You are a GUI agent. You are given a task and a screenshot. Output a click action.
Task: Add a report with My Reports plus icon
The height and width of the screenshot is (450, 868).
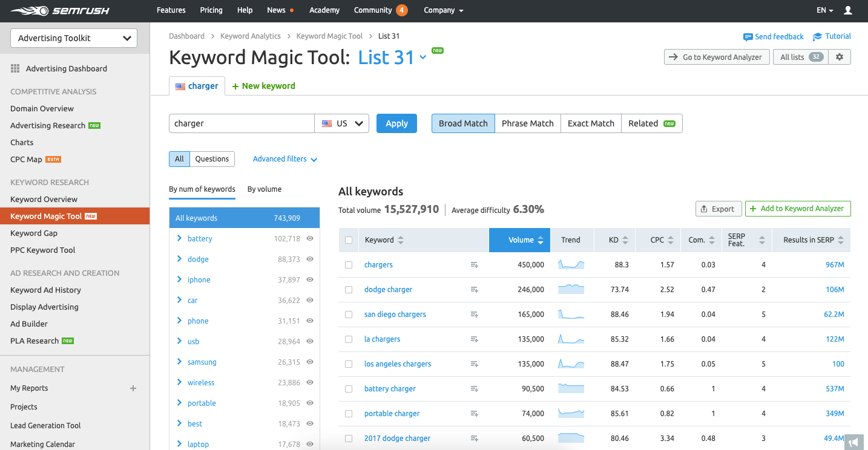tap(133, 388)
